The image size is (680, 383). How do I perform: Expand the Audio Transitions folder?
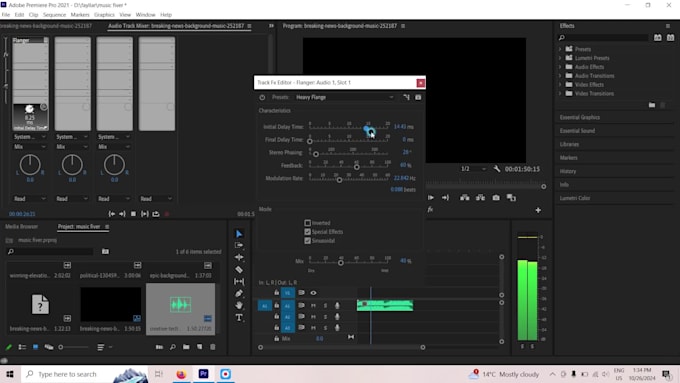[560, 76]
